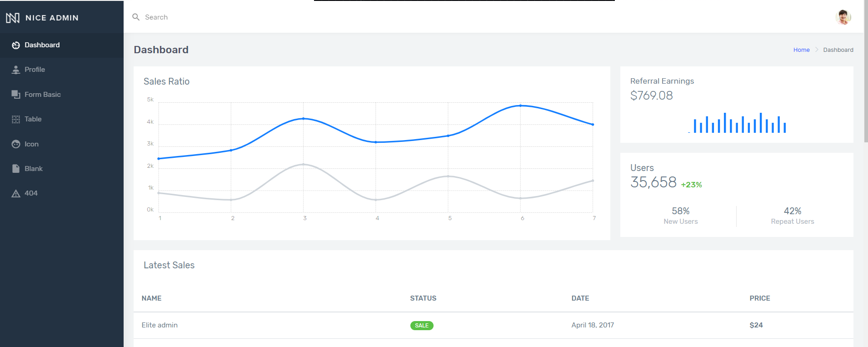
Task: Select the Form Basic menu item
Action: point(43,95)
